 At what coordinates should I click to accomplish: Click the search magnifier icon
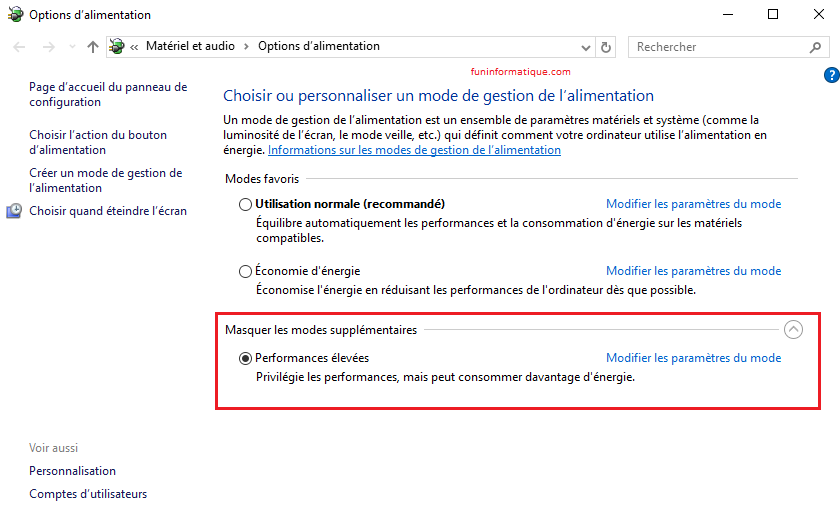tap(815, 47)
